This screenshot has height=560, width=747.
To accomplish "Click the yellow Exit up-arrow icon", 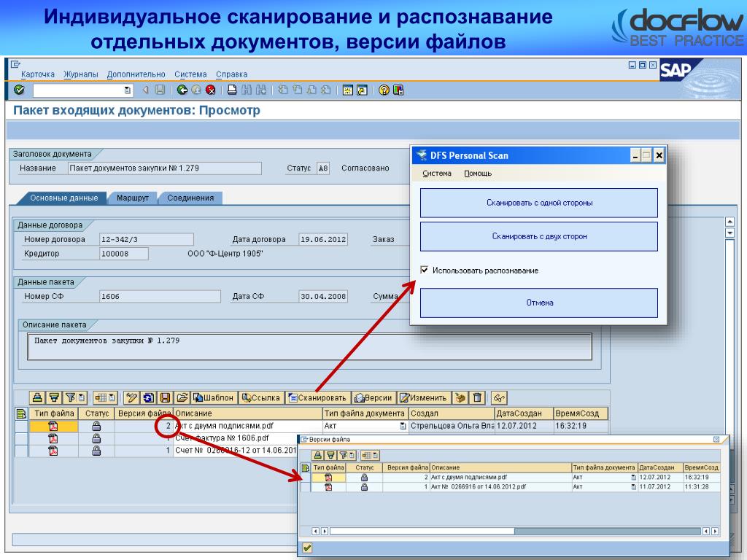I will point(196,90).
